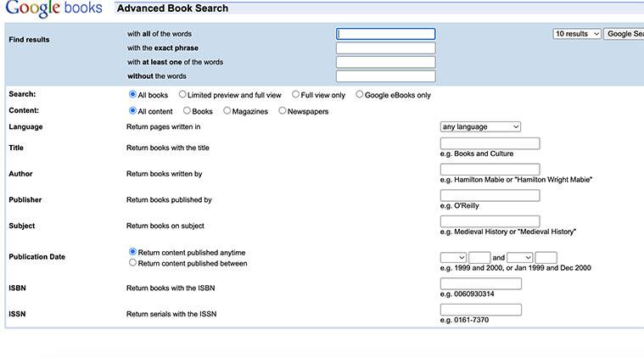Choose Newspapers content radio button
This screenshot has height=358, width=644.
283,111
